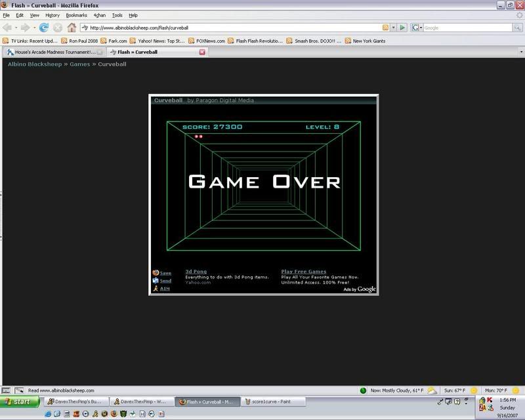Open the Bookmarks menu
525x420 pixels.
tap(76, 14)
